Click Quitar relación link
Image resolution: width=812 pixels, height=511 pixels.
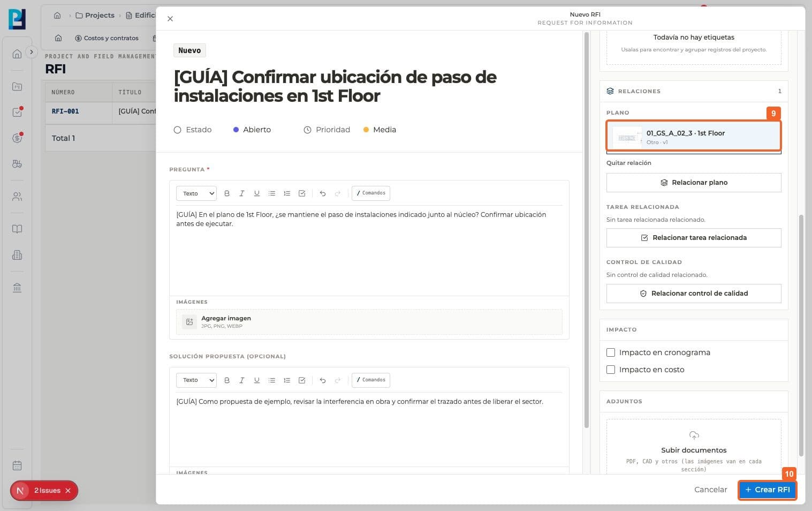tap(629, 163)
